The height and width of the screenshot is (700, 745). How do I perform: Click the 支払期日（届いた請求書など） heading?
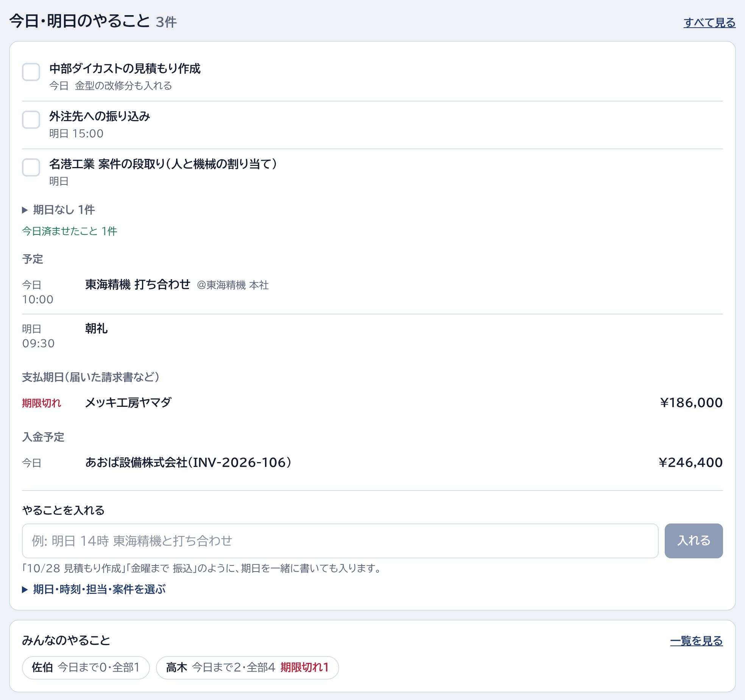pos(91,377)
